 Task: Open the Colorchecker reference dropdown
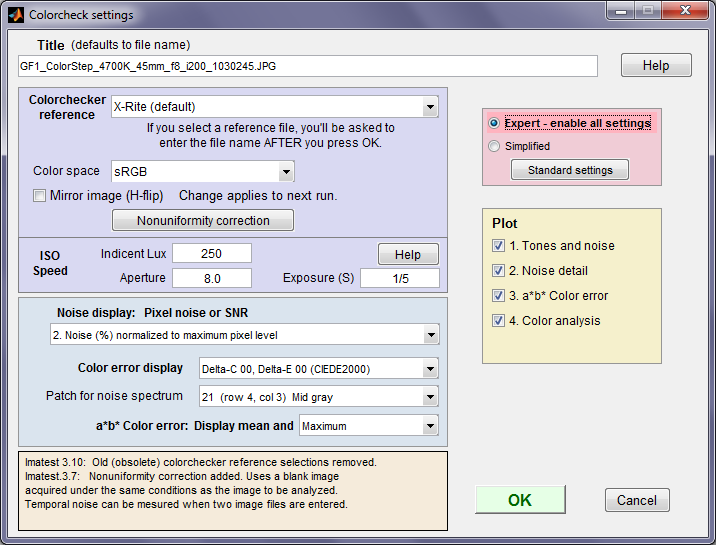click(275, 107)
